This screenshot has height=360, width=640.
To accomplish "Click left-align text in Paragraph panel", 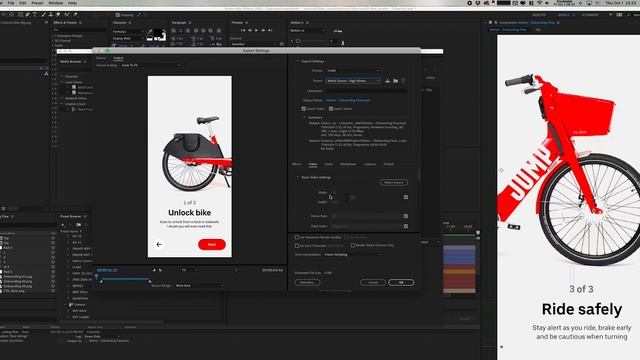I will 174,31.
